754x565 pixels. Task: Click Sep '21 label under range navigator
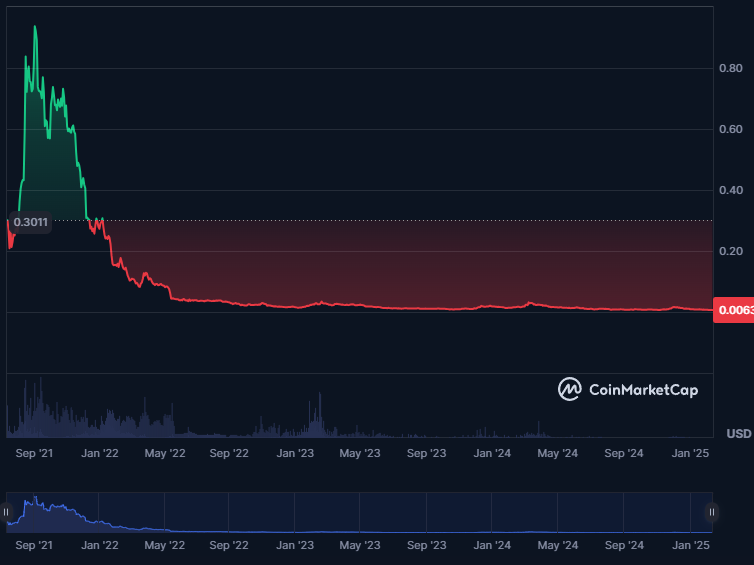34,545
